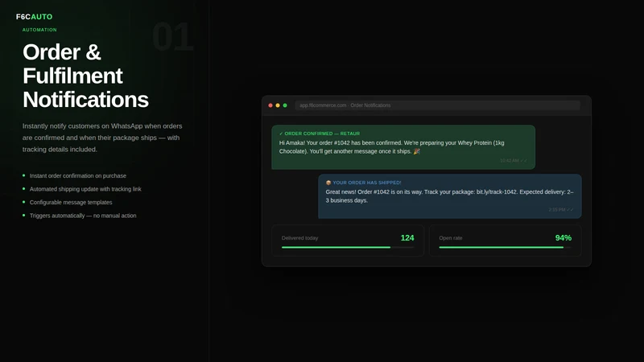Click 'Configurable message templates' bullet
Viewport: 644px width, 362px height.
(71, 203)
